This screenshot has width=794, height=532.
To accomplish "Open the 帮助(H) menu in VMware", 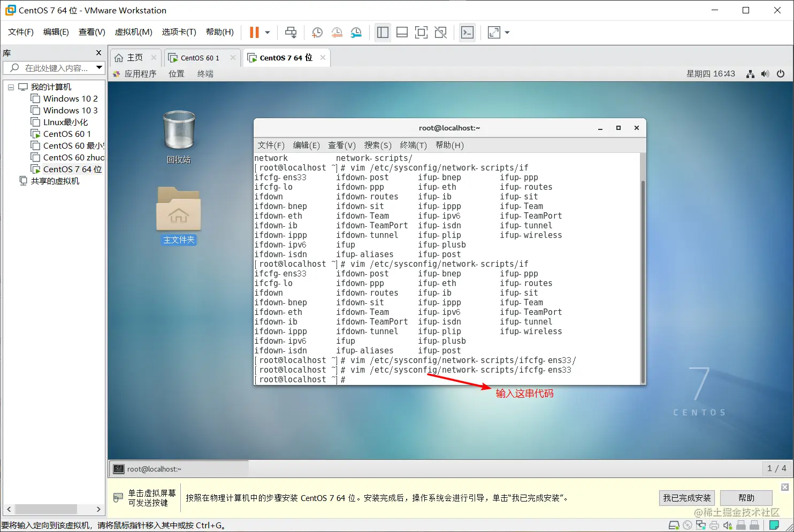I will pyautogui.click(x=220, y=32).
